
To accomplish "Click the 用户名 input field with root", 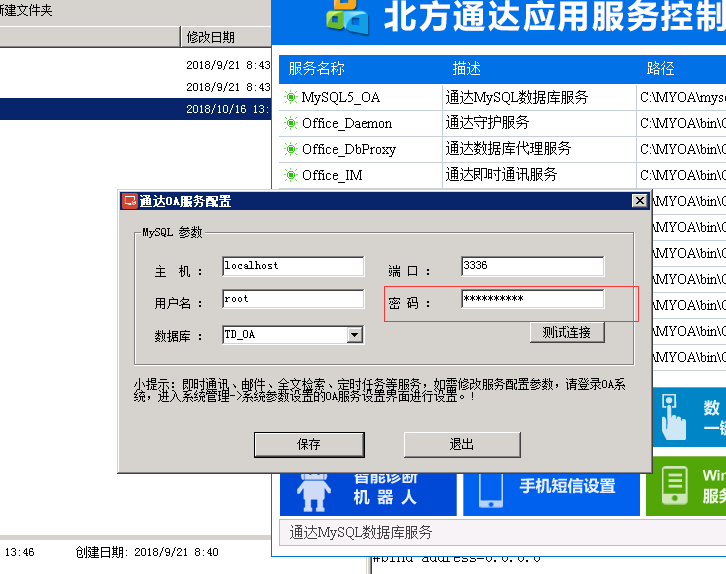I will click(x=293, y=299).
